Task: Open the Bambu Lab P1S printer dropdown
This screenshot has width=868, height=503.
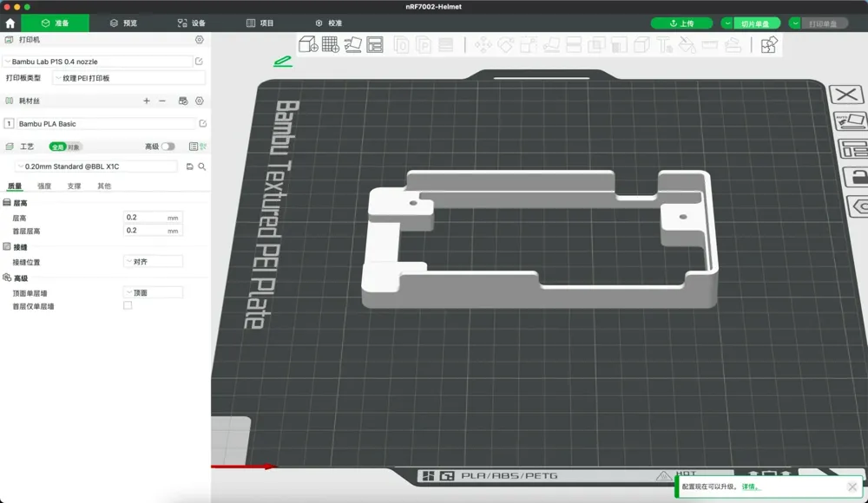Action: (x=99, y=62)
